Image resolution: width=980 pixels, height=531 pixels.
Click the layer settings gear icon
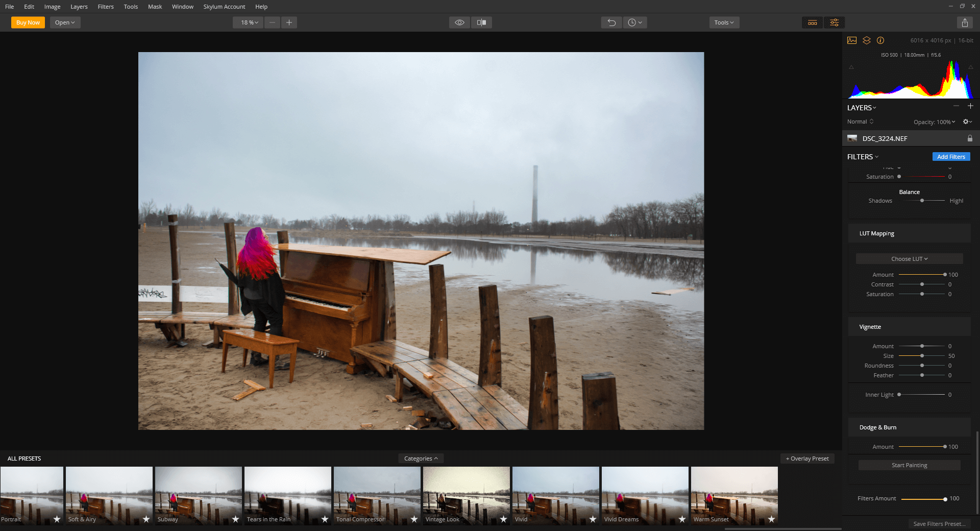(x=967, y=122)
